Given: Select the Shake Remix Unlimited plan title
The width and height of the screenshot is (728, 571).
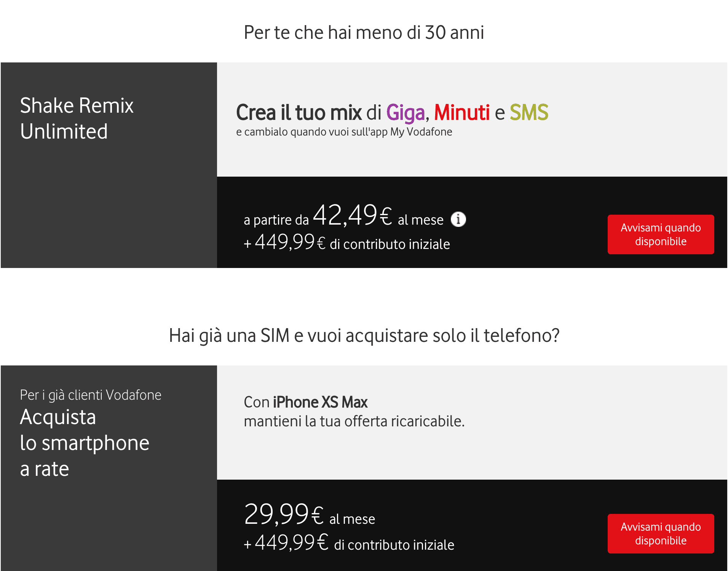Looking at the screenshot, I should 77,118.
